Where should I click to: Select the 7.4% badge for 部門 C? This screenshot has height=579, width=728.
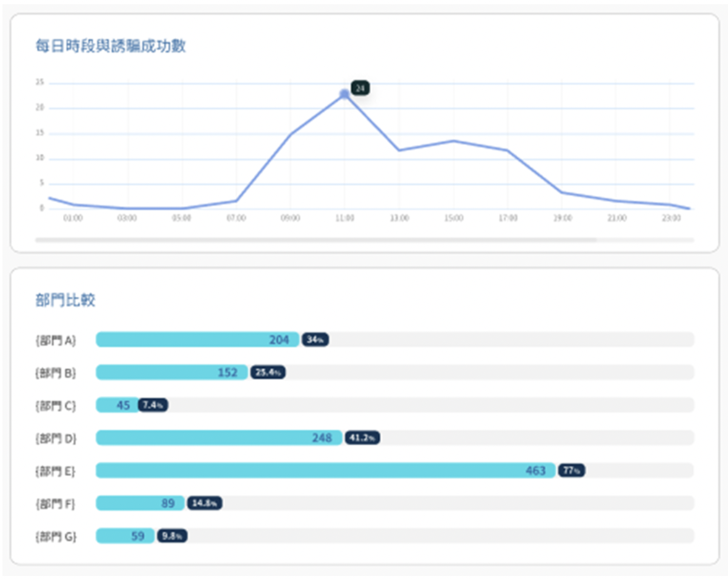(x=153, y=405)
